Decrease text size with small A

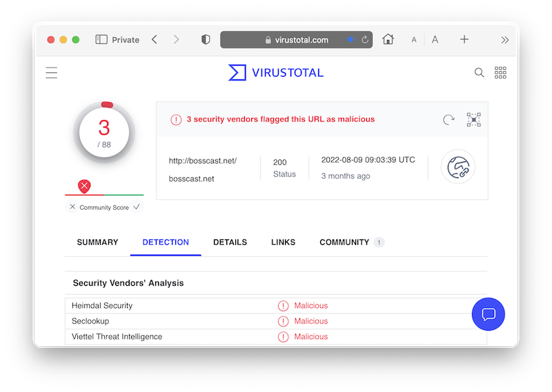414,40
